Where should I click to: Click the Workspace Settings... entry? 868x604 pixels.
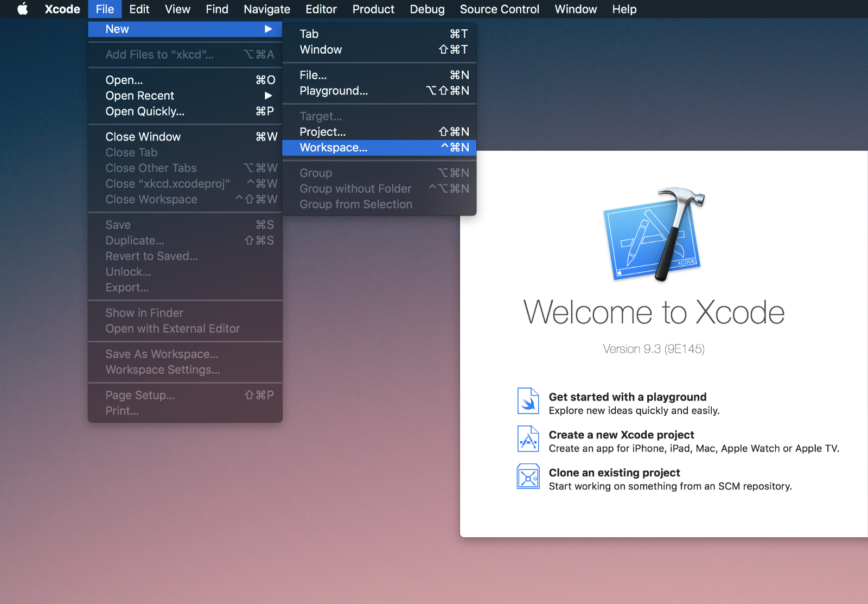[x=185, y=370]
